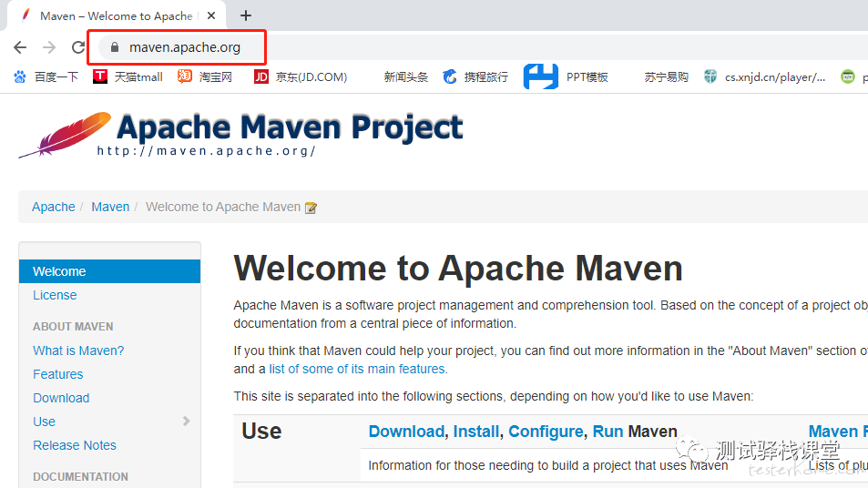Open Release Notes in the sidebar
The image size is (868, 488).
pyautogui.click(x=74, y=445)
